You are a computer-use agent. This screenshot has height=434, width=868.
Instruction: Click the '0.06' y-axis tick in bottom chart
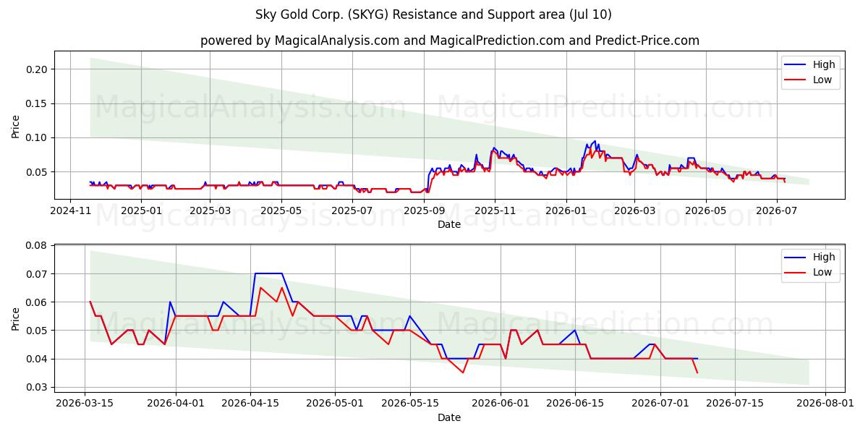pyautogui.click(x=38, y=302)
